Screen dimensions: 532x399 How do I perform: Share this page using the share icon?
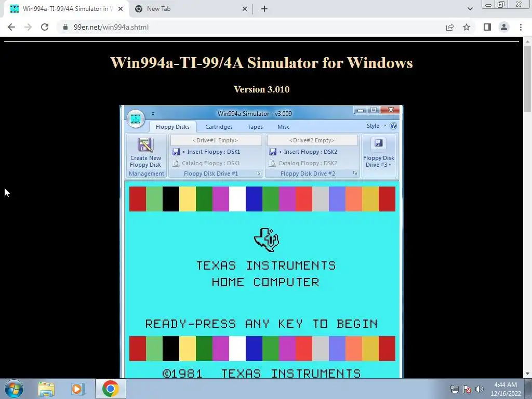click(450, 27)
